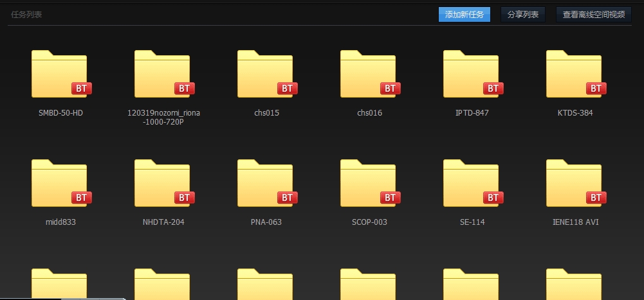Open the chs015 folder icon
The height and width of the screenshot is (300, 644).
pos(266,74)
